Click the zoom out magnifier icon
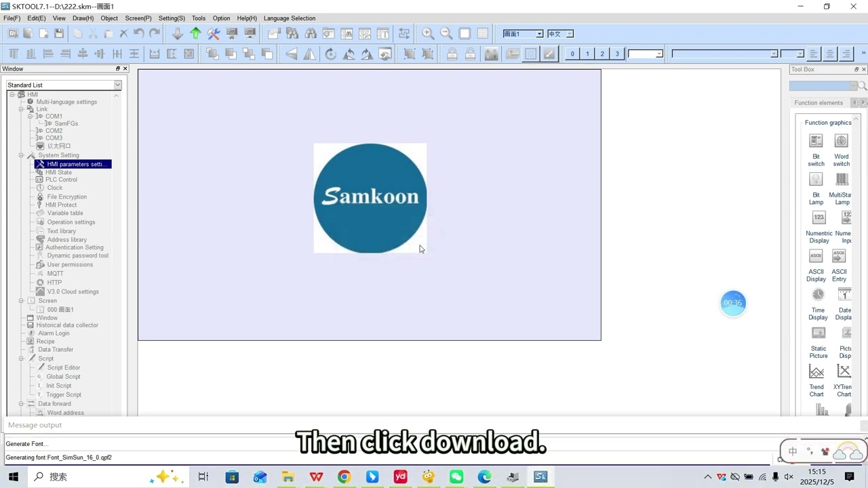 (446, 33)
